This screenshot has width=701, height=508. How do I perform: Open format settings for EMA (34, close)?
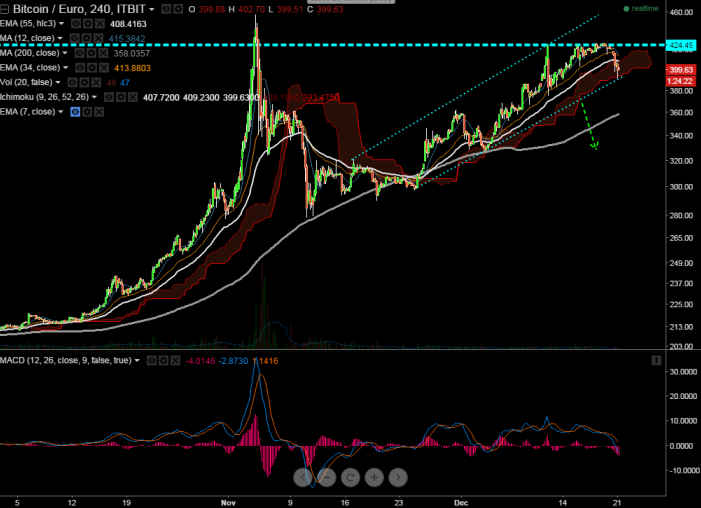92,68
